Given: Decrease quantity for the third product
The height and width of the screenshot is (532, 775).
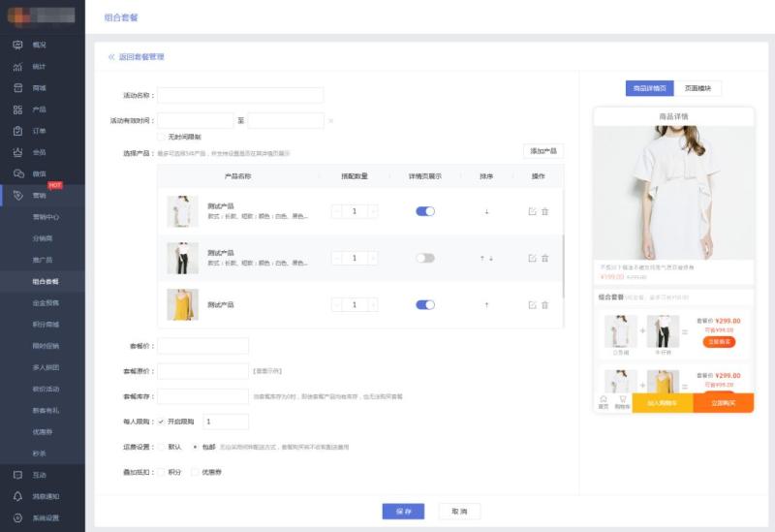Looking at the screenshot, I should (336, 304).
